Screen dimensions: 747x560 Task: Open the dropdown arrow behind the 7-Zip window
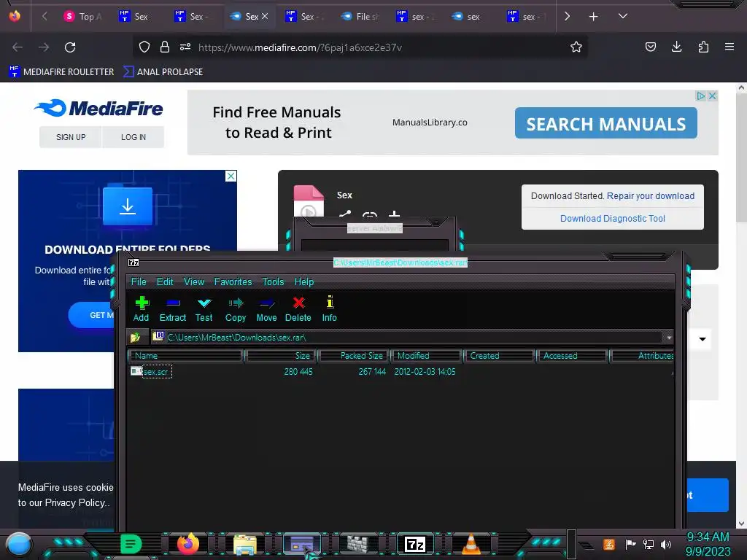click(703, 339)
